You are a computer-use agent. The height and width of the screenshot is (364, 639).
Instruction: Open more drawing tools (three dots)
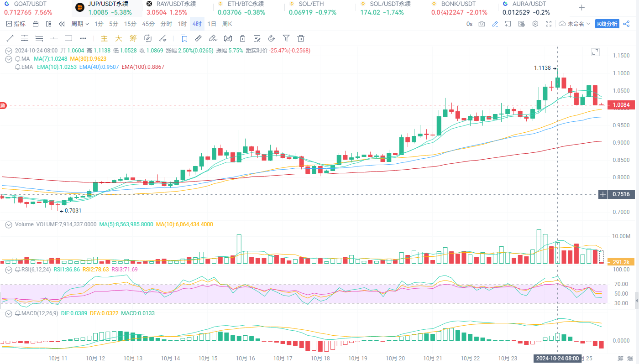pos(83,38)
